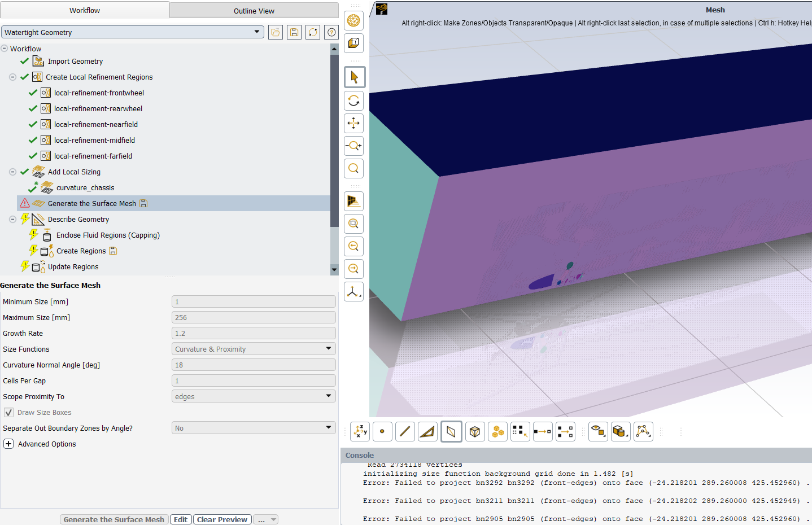Open a saved workflow with the folder icon
The height and width of the screenshot is (525, 812).
pos(276,32)
